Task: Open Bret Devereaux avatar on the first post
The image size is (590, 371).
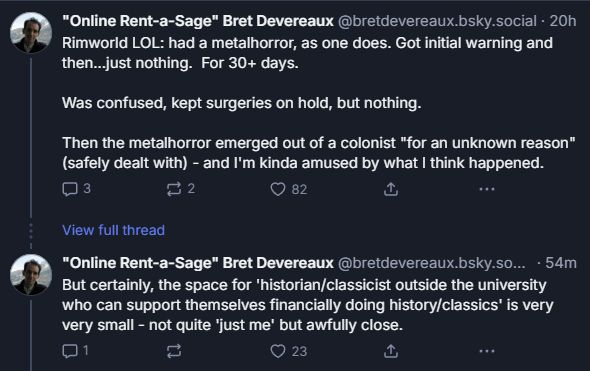Action: tap(30, 32)
